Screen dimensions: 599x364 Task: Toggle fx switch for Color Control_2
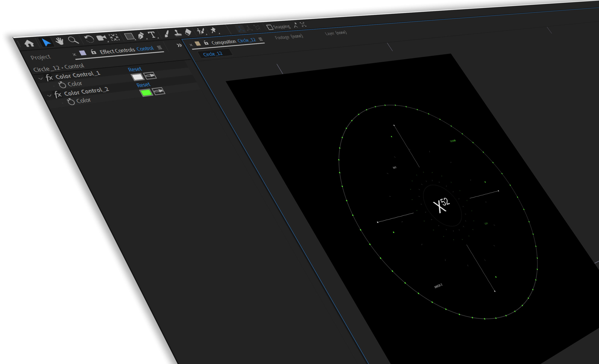point(58,94)
